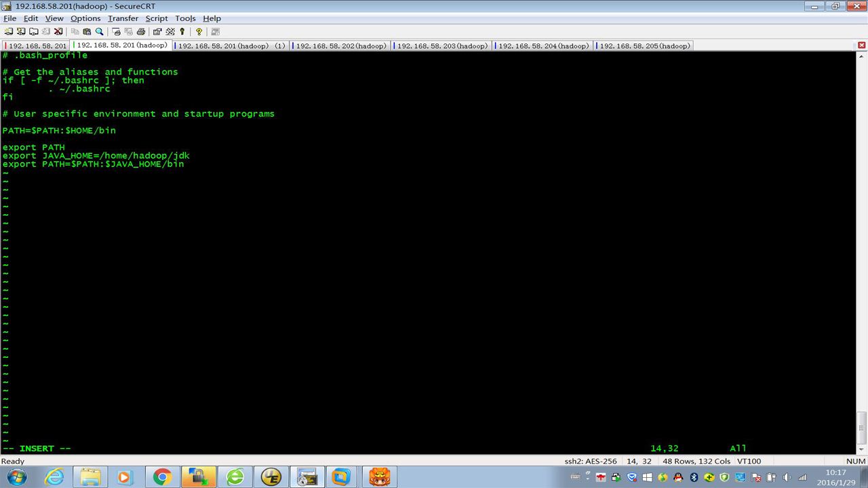The height and width of the screenshot is (488, 868).
Task: Click the yellow Help question-mark icon
Action: [199, 31]
